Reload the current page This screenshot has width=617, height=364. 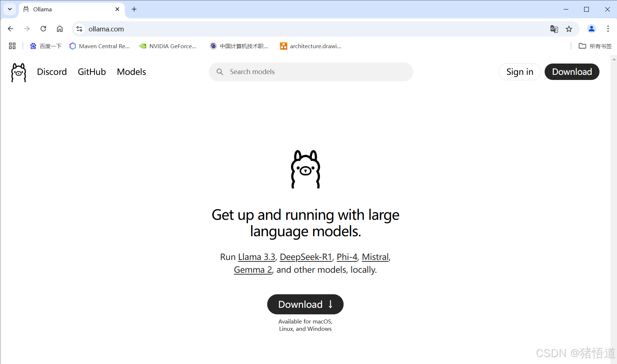click(x=43, y=29)
